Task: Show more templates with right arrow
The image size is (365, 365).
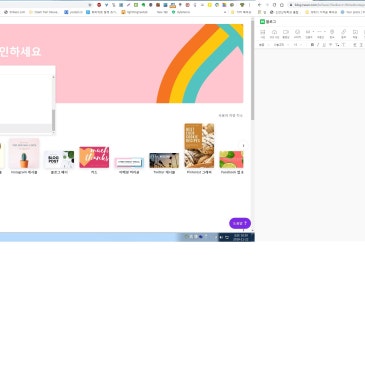Action: 243,146
